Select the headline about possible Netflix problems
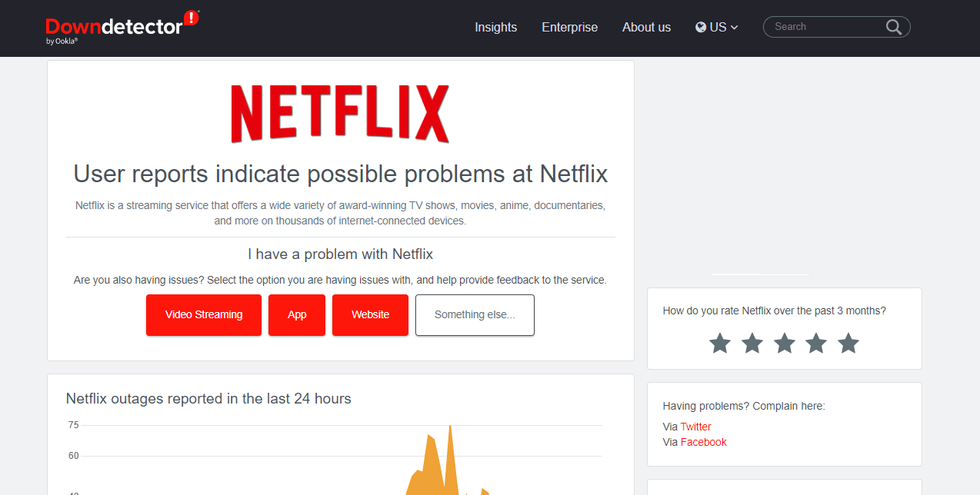The height and width of the screenshot is (495, 980). [341, 174]
